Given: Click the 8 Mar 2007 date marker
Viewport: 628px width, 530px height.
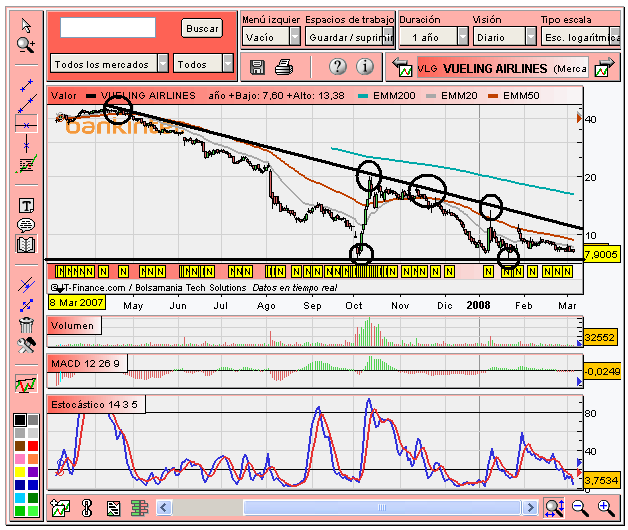Looking at the screenshot, I should click(x=77, y=302).
